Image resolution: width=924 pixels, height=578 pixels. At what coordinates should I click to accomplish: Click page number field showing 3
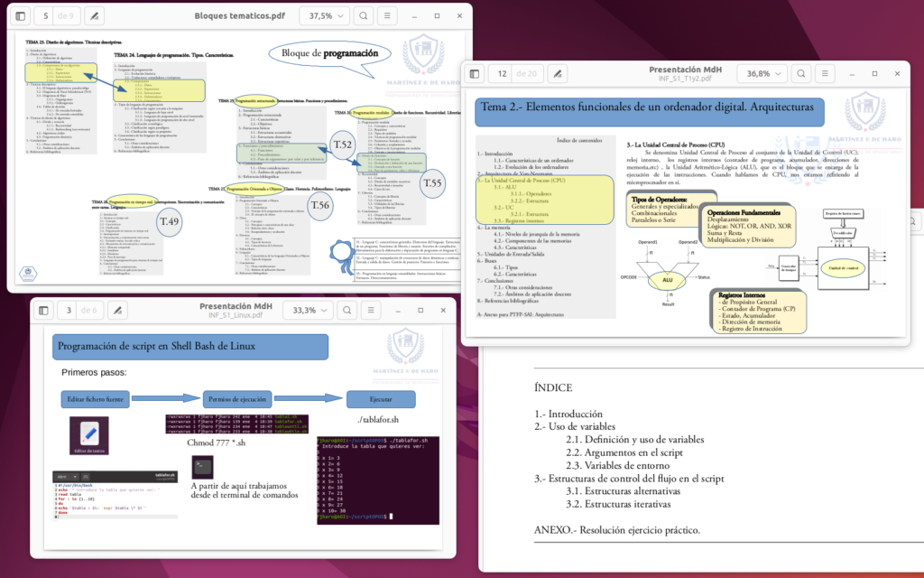click(69, 311)
